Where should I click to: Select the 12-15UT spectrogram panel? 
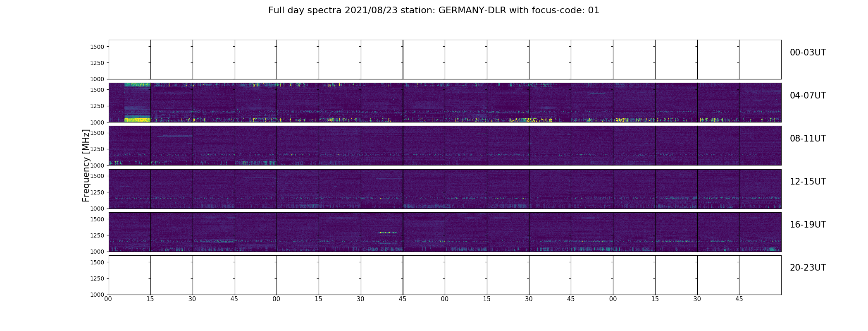[445, 189]
